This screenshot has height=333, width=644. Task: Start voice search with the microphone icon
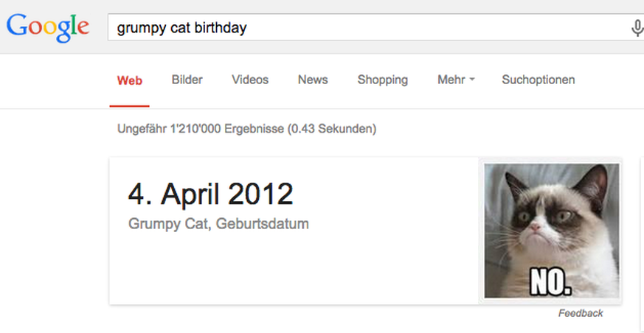pos(637,28)
